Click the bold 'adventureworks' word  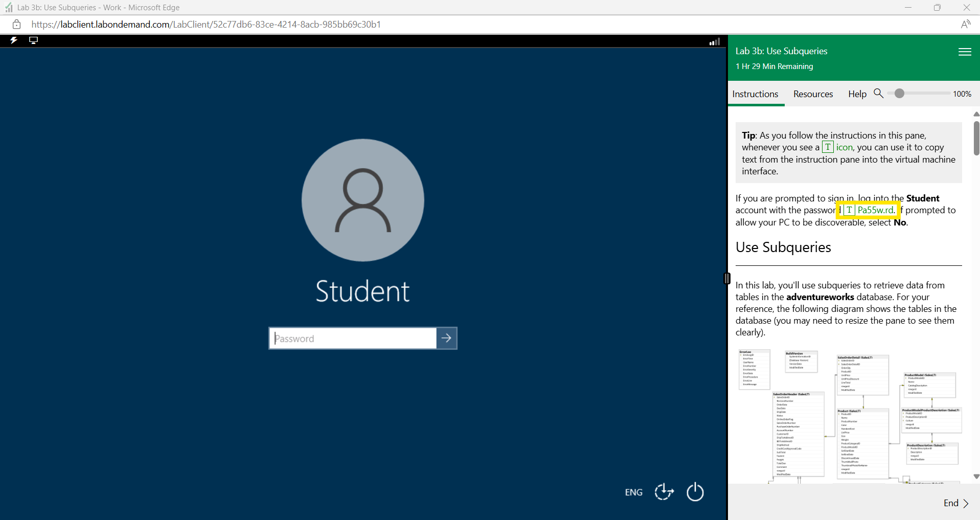tap(820, 297)
